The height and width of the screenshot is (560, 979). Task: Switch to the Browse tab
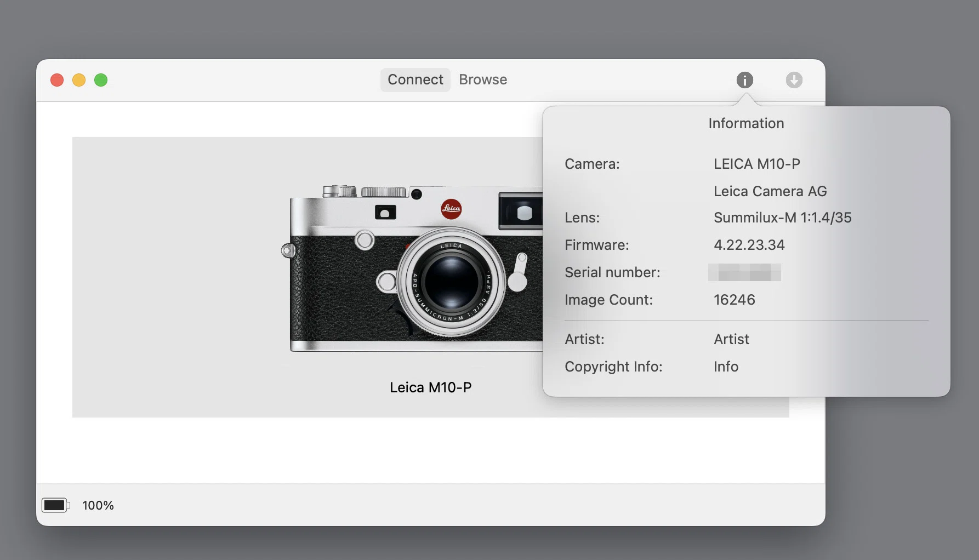click(483, 79)
